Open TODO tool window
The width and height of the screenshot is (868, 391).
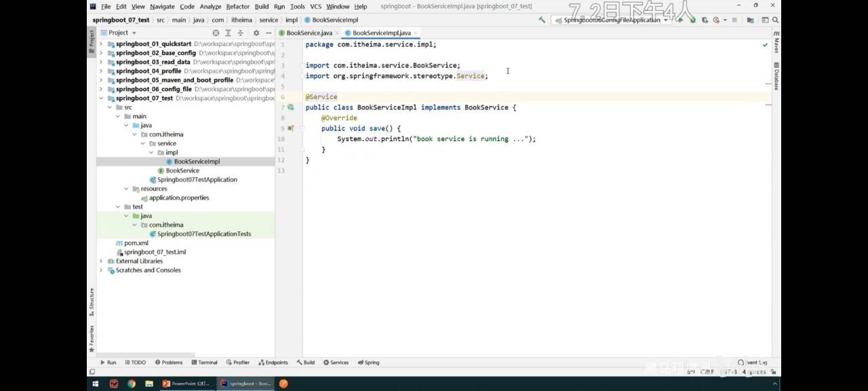(x=135, y=362)
